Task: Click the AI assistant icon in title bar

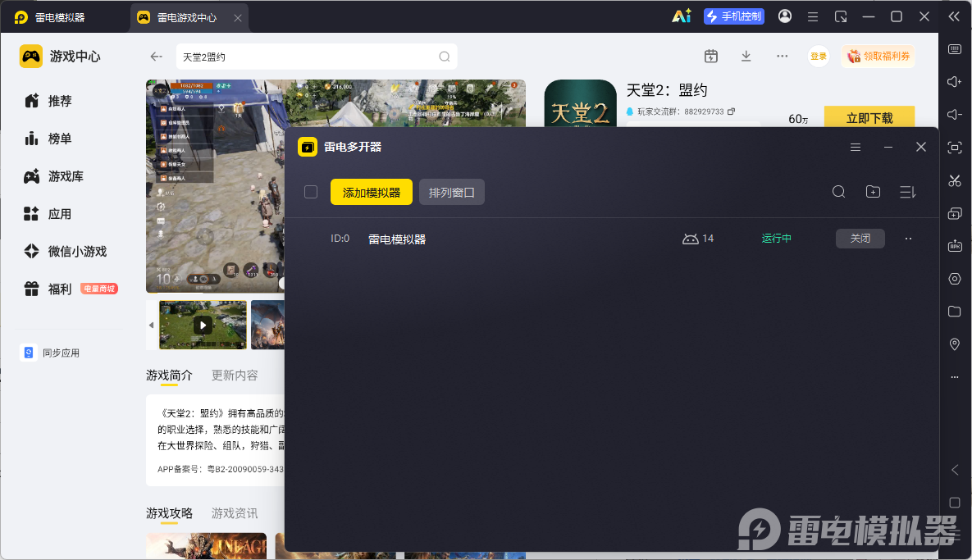Action: click(x=682, y=16)
